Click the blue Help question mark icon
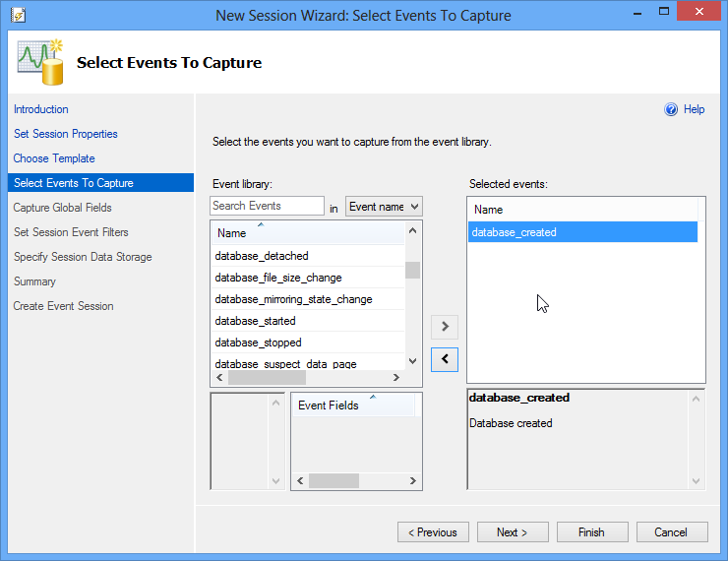 [672, 109]
